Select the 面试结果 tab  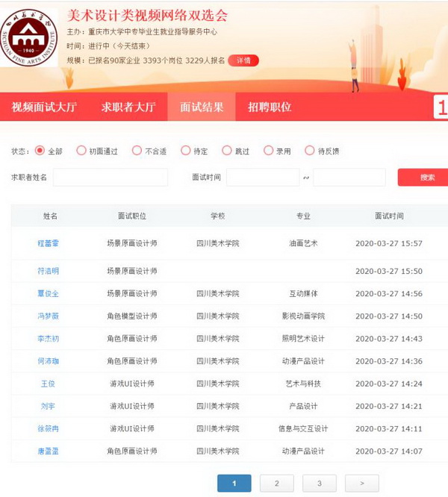[202, 107]
